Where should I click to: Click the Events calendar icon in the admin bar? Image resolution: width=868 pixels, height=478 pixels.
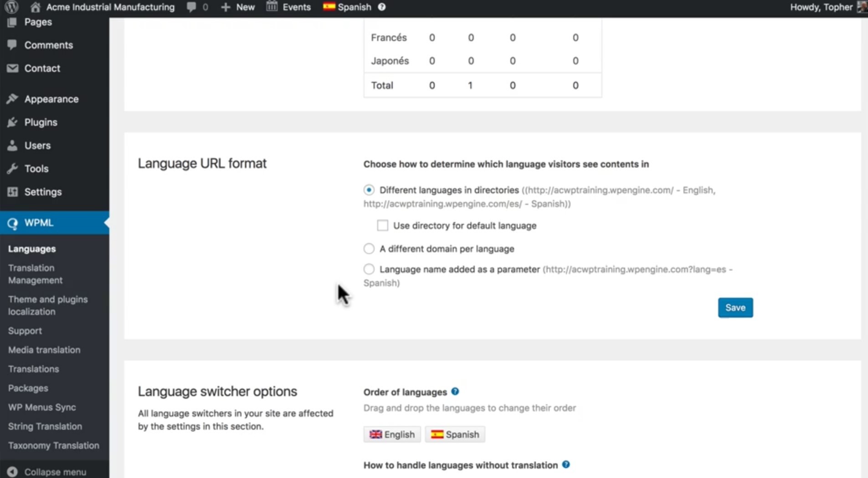coord(272,7)
